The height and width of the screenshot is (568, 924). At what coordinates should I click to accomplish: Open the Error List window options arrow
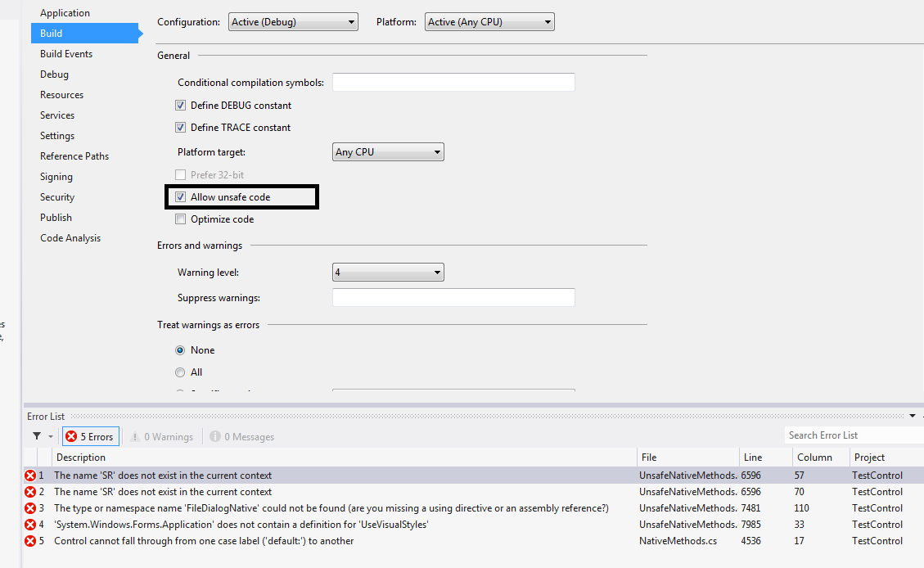click(x=913, y=416)
